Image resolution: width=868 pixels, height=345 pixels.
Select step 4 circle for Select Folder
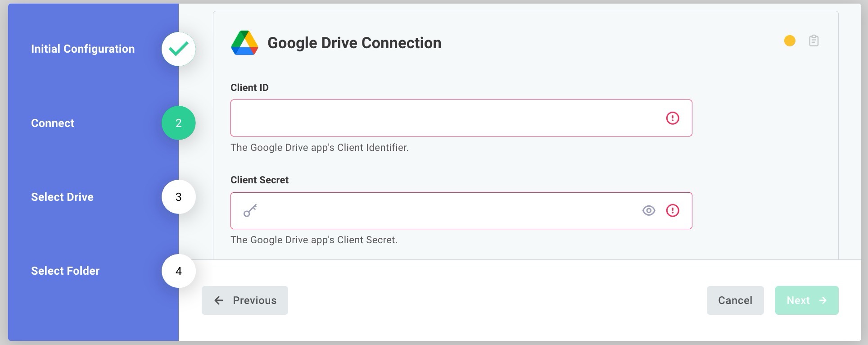click(179, 271)
